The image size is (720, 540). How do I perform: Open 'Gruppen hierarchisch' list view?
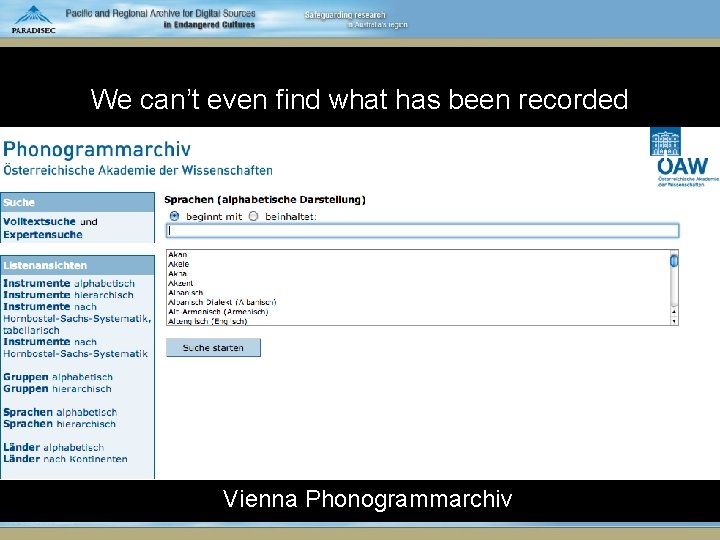(57, 389)
